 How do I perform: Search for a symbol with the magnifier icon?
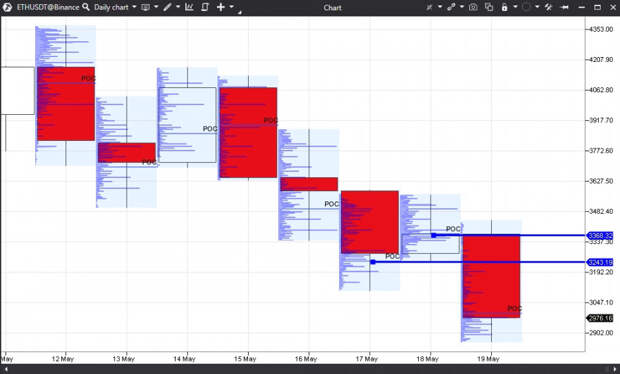86,7
